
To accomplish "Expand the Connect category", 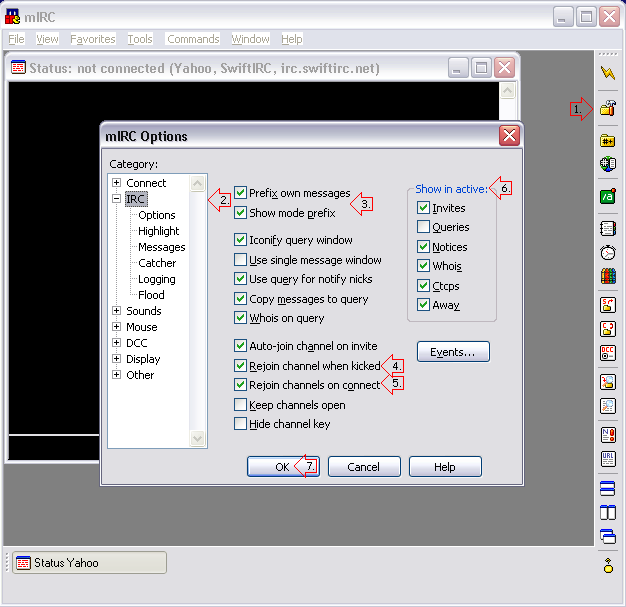I will [x=116, y=182].
